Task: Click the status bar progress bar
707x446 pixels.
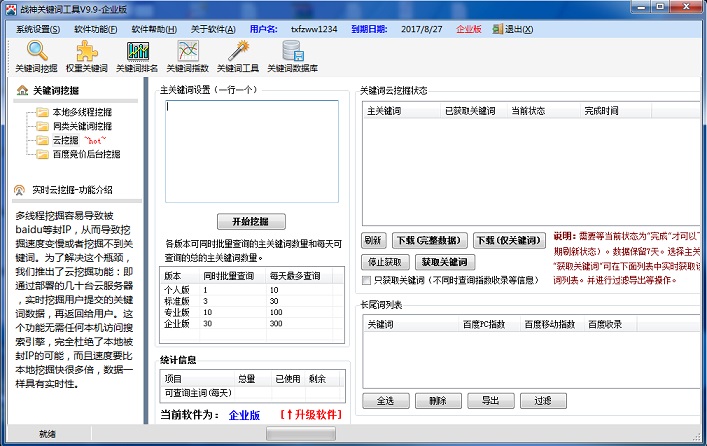Action: point(301,434)
